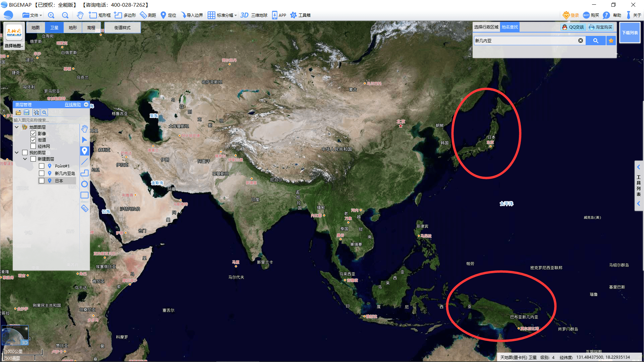Click the blue search magnifier button
The image size is (644, 362).
click(x=596, y=41)
